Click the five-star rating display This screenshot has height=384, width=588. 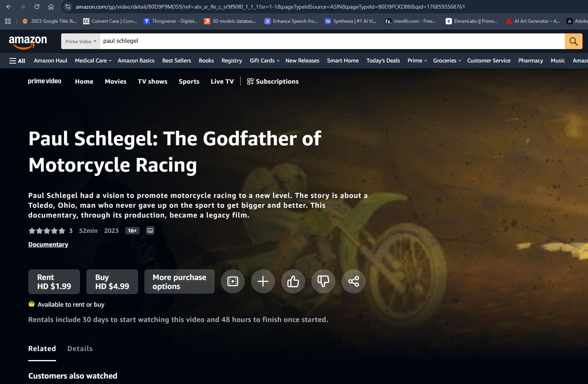47,230
